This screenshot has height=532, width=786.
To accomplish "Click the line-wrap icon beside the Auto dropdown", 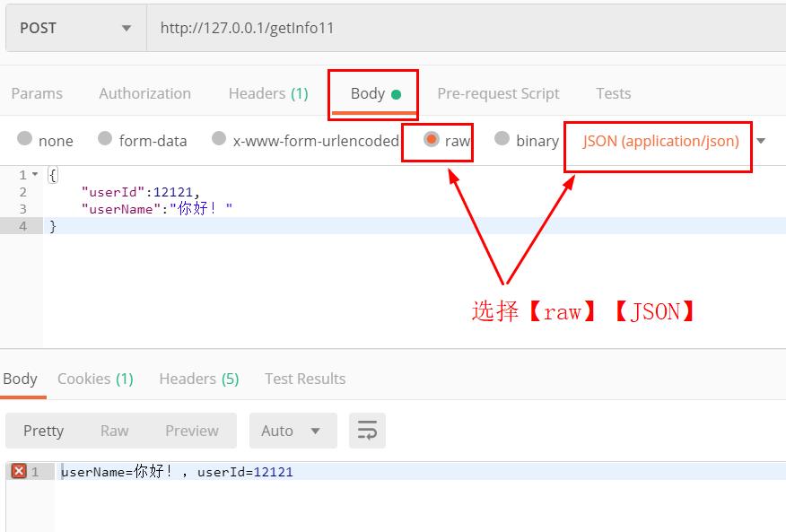I will 367,431.
